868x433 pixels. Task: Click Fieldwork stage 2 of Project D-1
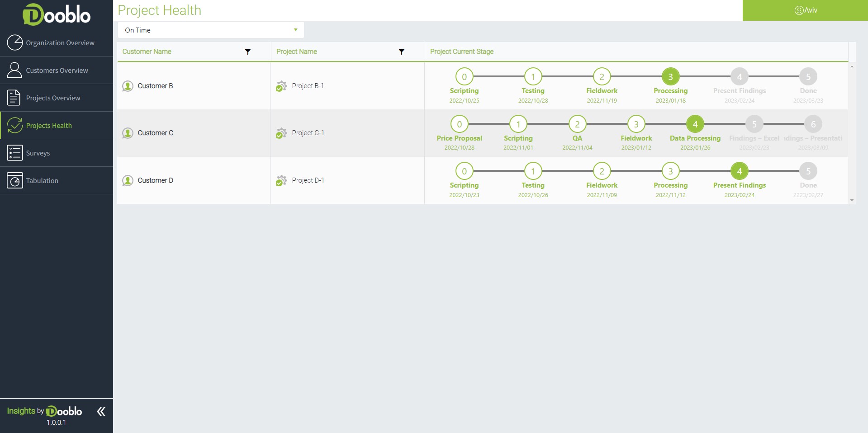(602, 171)
